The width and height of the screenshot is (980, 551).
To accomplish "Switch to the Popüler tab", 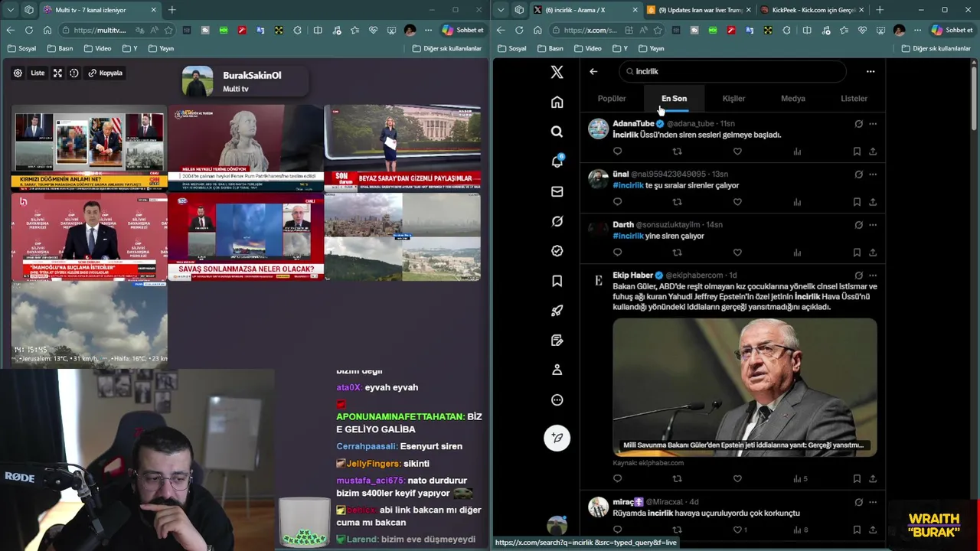I will (612, 98).
